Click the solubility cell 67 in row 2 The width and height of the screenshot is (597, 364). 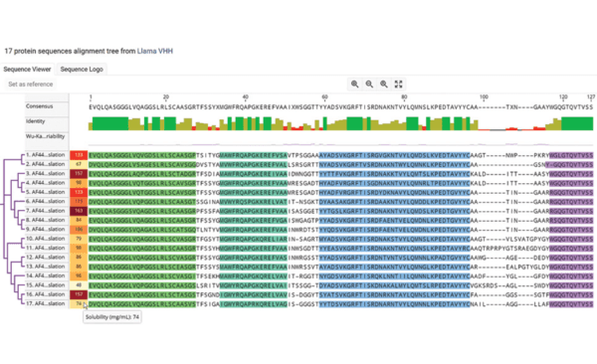(79, 164)
